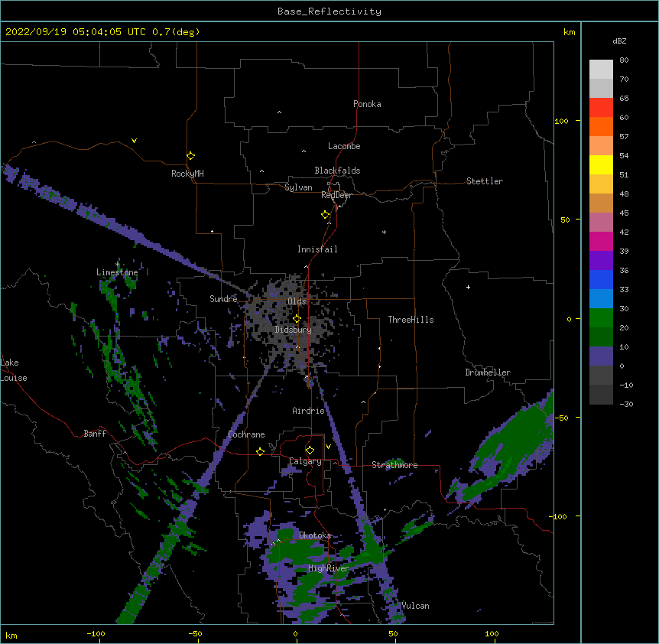
Task: Click the HighRiver label
Action: click(329, 568)
